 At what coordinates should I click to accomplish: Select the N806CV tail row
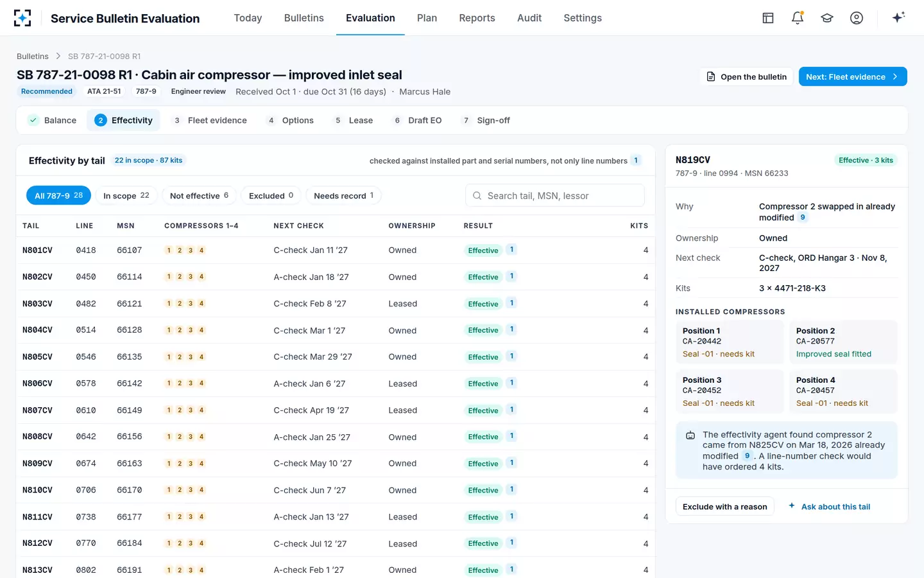pyautogui.click(x=335, y=383)
